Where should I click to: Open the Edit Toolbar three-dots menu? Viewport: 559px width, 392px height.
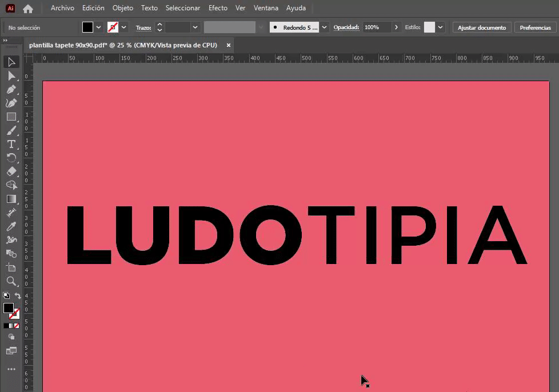click(11, 369)
